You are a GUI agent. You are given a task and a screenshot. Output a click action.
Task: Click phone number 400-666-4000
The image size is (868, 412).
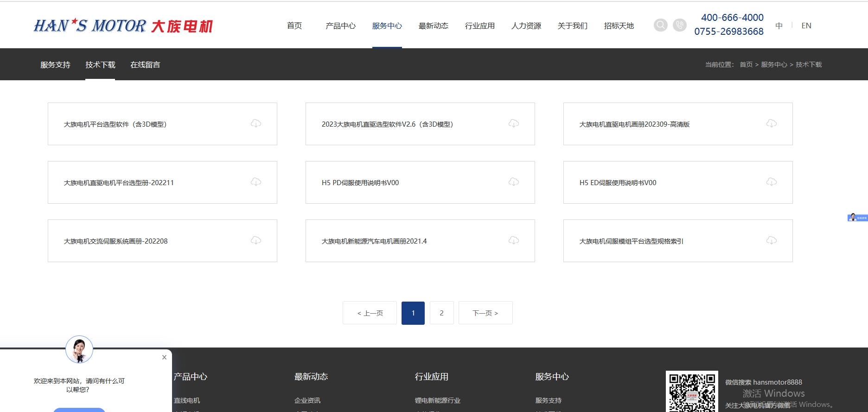732,18
